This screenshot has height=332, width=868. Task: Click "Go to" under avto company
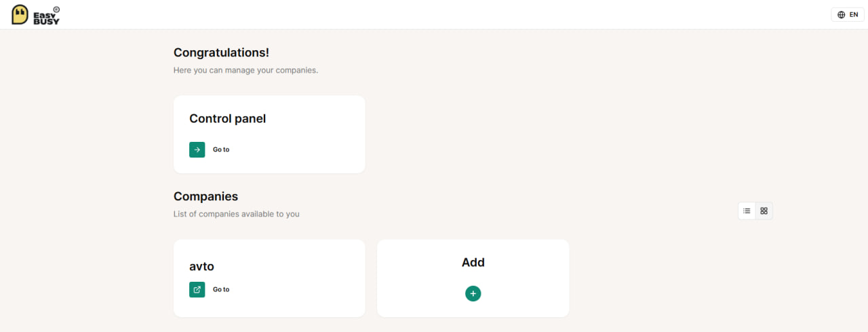pos(221,289)
